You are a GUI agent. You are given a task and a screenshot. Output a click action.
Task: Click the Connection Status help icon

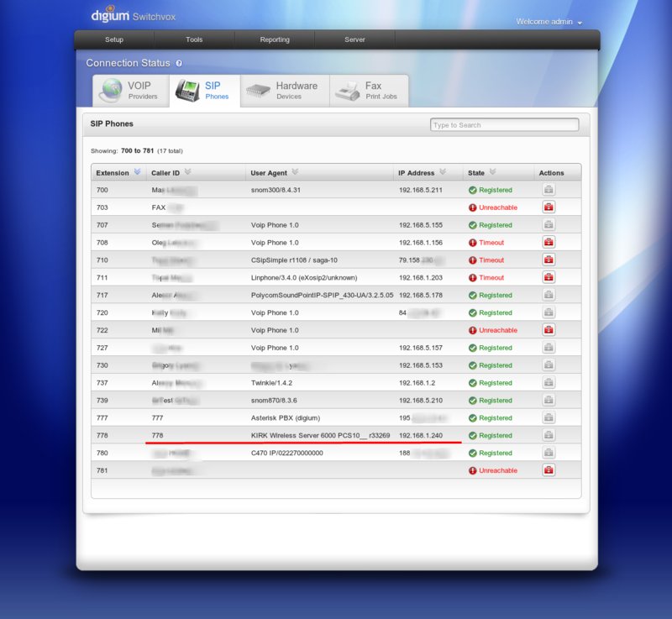coord(179,63)
